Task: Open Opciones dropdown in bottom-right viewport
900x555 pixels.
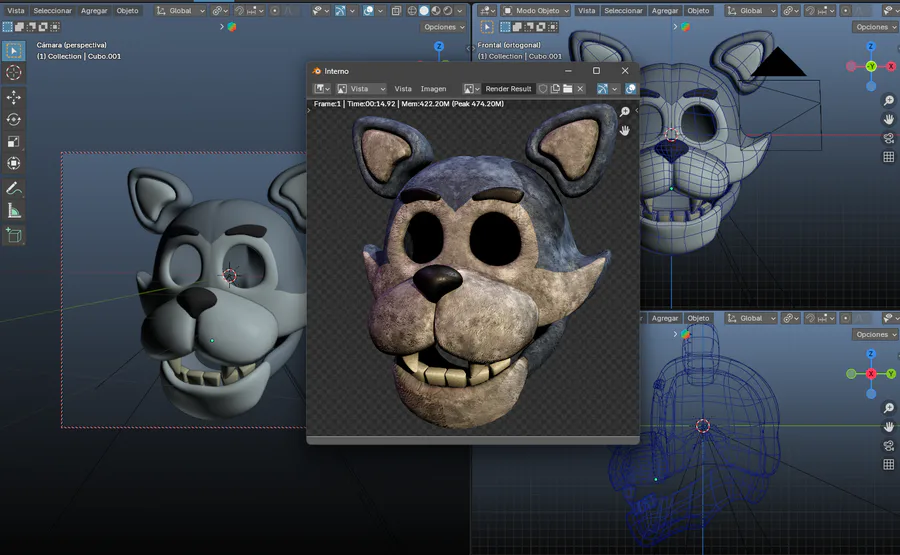Action: pyautogui.click(x=875, y=334)
